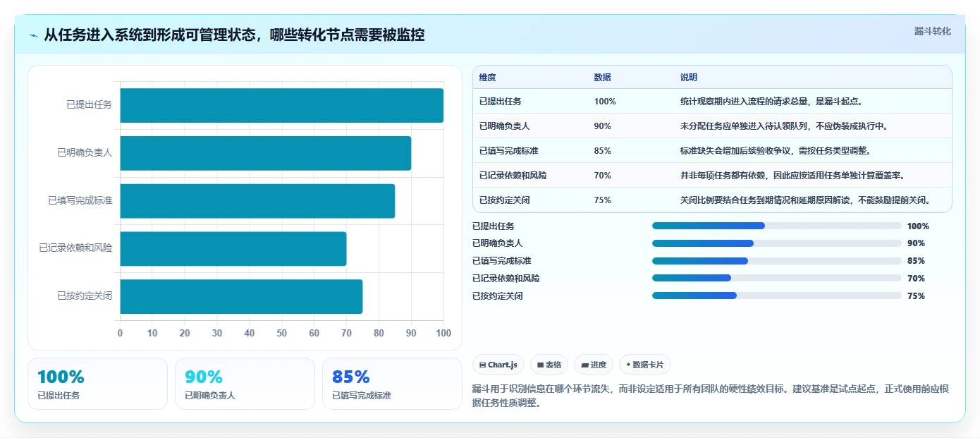
Task: Click the 已提出任务 bar in the chart
Action: pos(282,105)
